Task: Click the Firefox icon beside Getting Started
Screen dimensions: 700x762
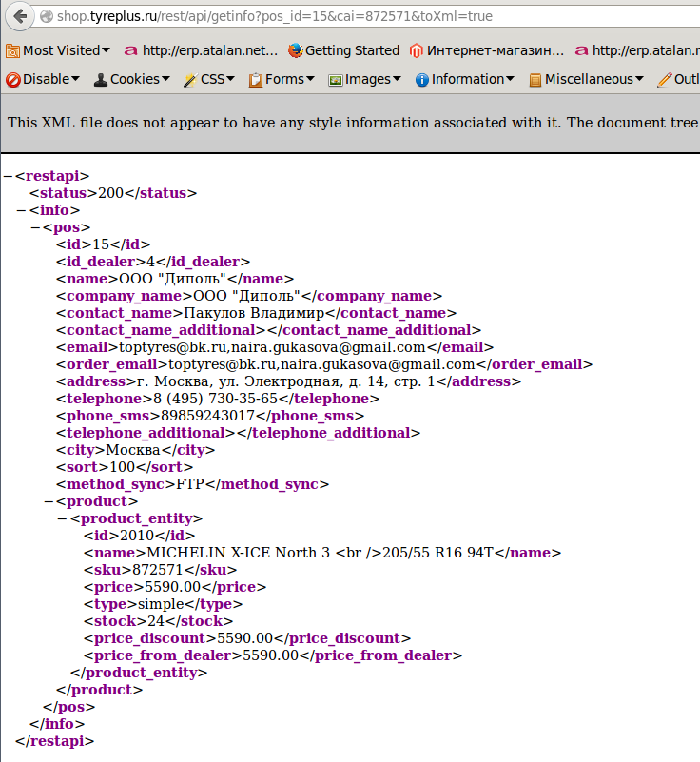Action: (x=296, y=50)
